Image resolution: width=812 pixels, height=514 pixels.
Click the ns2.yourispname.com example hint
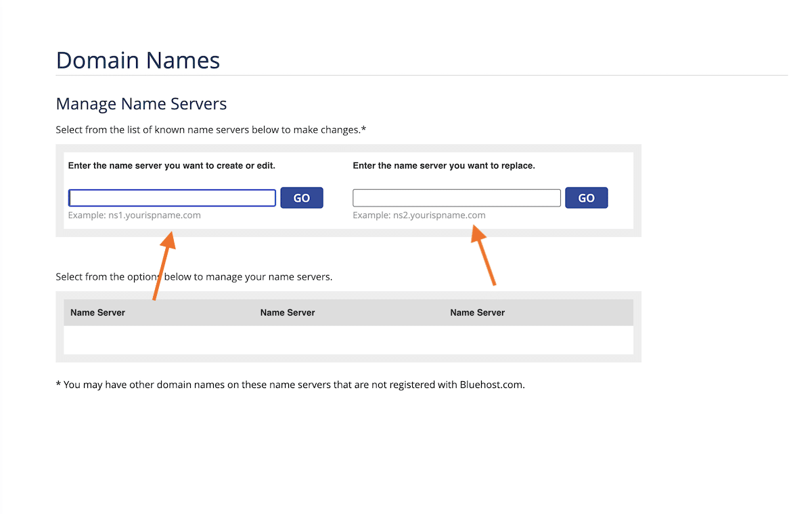pos(419,215)
